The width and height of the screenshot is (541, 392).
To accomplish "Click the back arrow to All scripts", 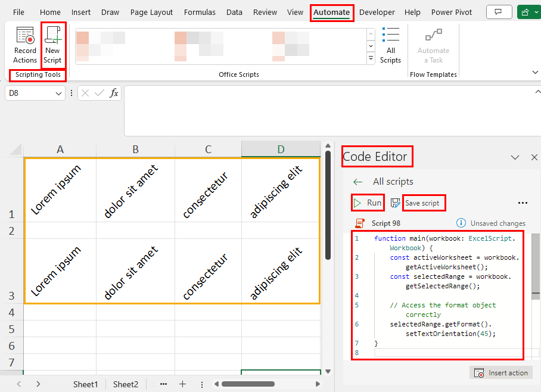I will 358,182.
